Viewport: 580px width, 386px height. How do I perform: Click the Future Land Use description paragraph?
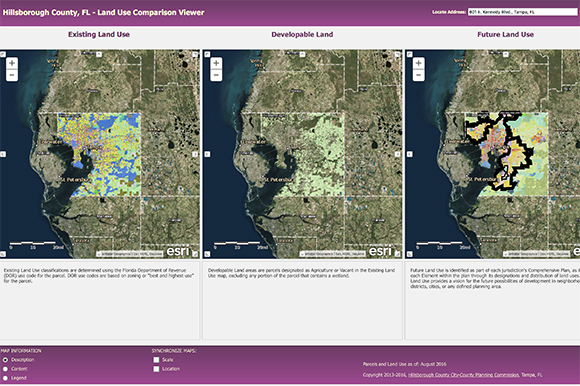(x=495, y=278)
